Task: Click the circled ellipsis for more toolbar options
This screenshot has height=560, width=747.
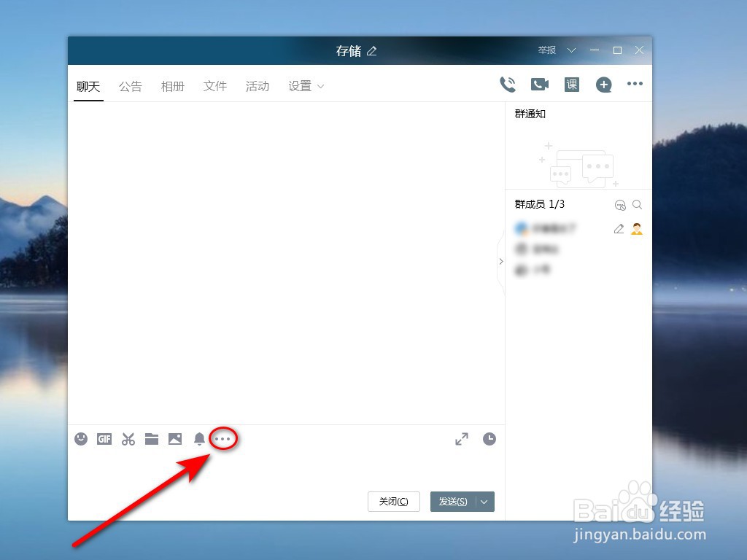Action: (x=222, y=439)
